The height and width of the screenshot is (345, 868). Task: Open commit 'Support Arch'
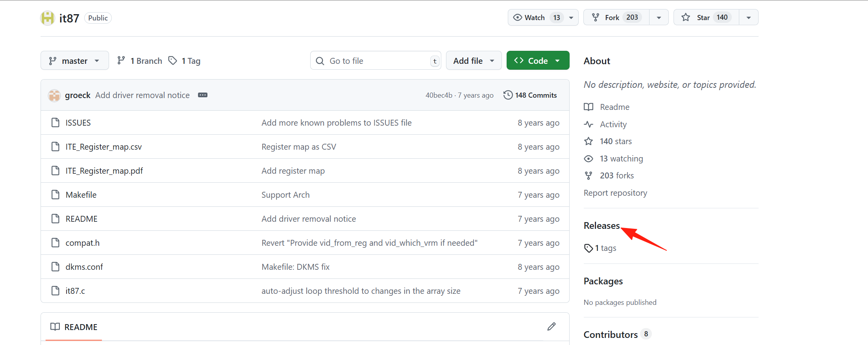[x=286, y=195]
